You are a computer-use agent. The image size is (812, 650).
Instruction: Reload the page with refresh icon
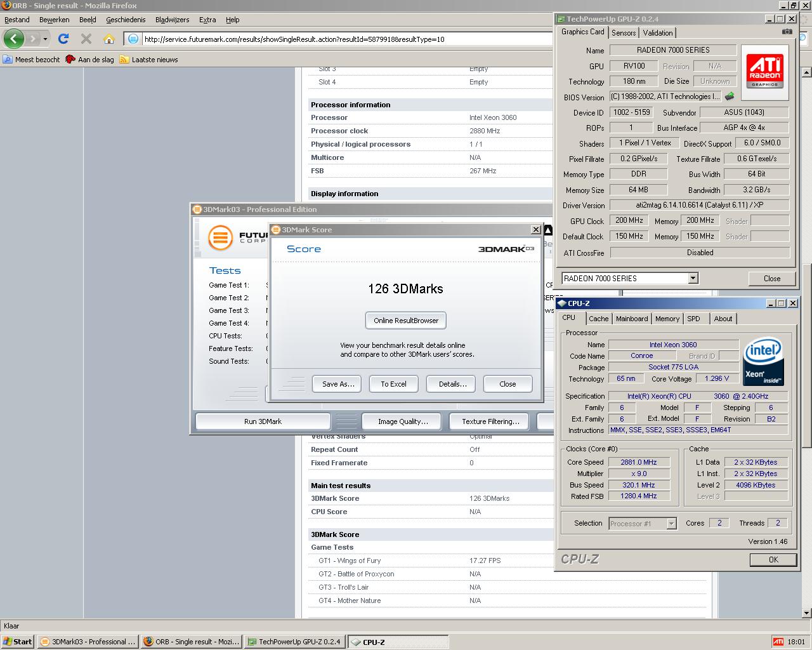63,39
